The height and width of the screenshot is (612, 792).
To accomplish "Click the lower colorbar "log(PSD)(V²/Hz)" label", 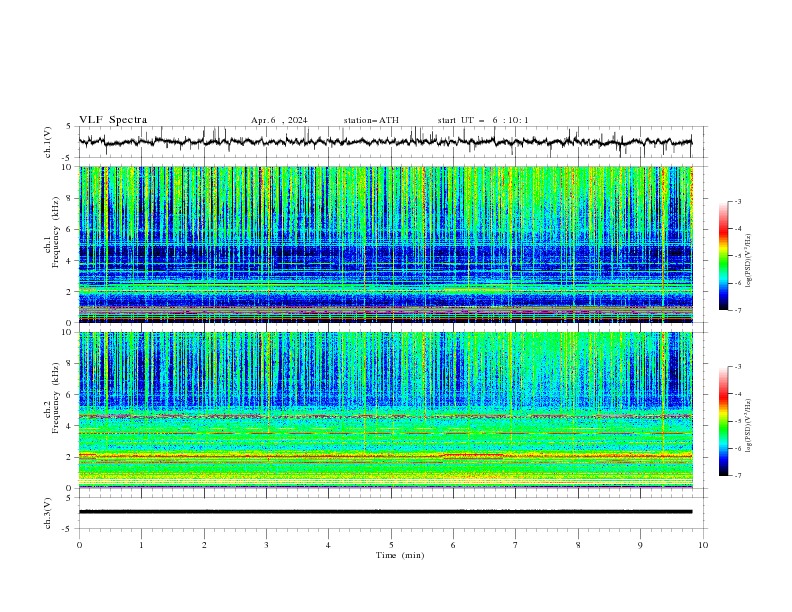I will (749, 426).
